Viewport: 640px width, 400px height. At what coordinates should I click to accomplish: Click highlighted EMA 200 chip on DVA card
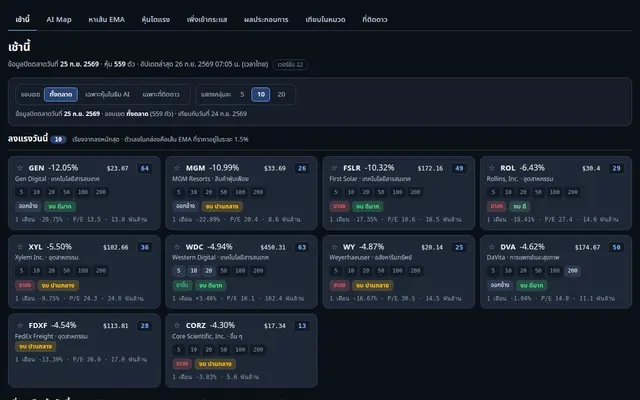click(x=573, y=271)
